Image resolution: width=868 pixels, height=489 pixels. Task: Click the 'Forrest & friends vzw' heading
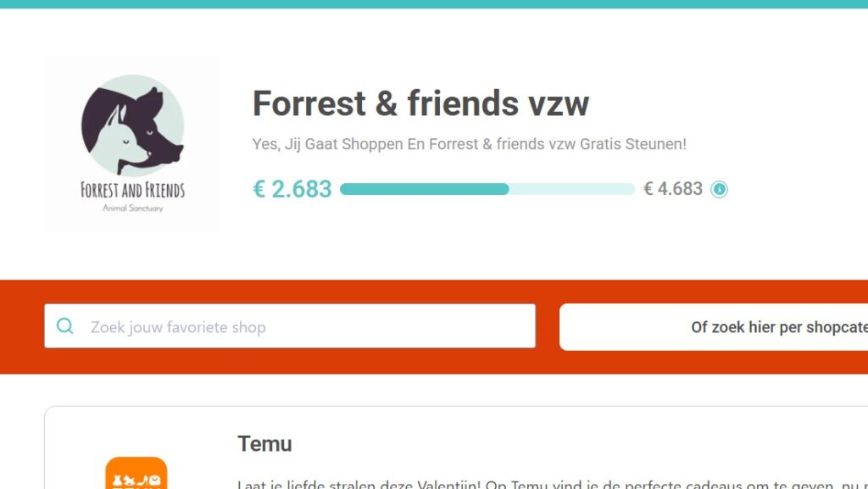420,104
